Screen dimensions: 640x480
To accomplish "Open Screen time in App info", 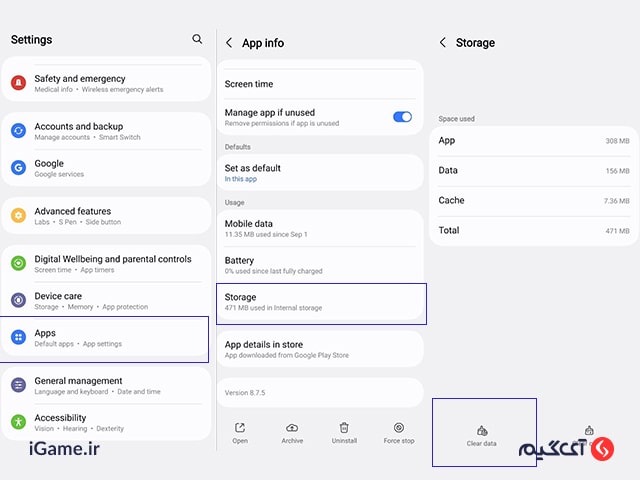I will [320, 84].
